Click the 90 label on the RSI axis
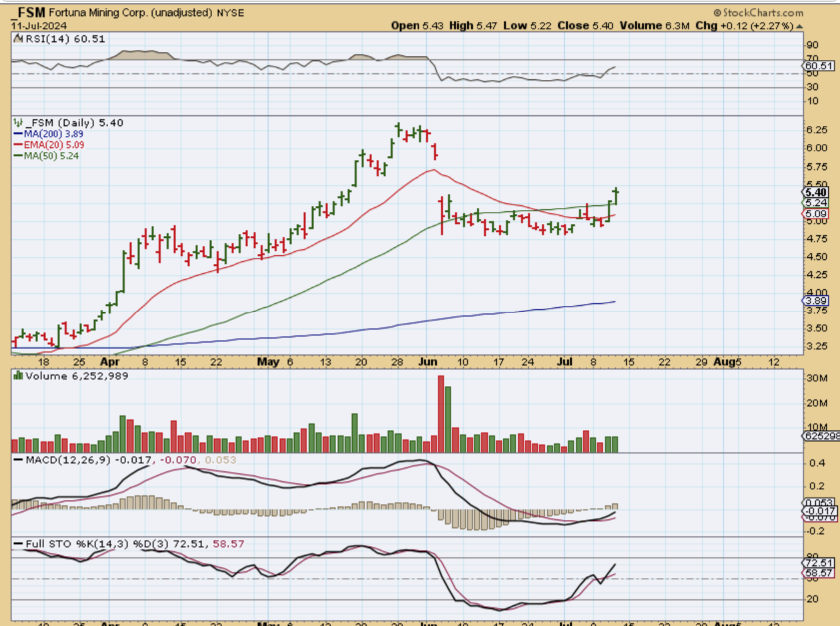 pyautogui.click(x=812, y=44)
